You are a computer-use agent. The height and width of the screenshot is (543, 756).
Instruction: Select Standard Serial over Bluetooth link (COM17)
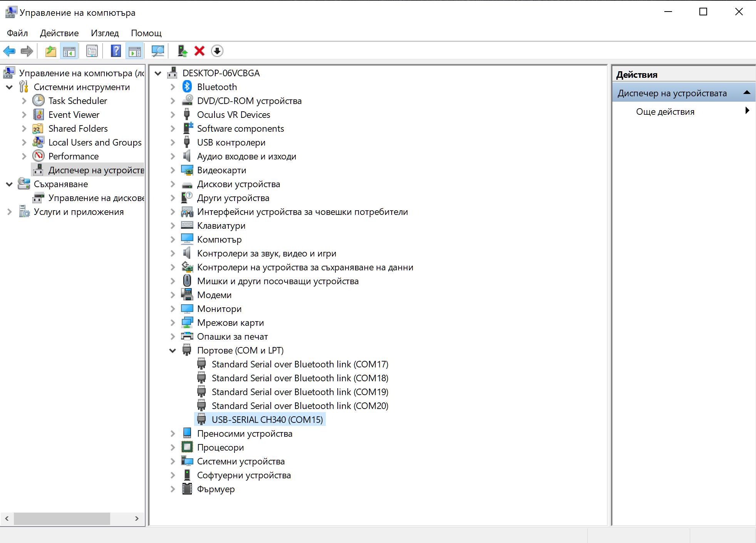(300, 364)
